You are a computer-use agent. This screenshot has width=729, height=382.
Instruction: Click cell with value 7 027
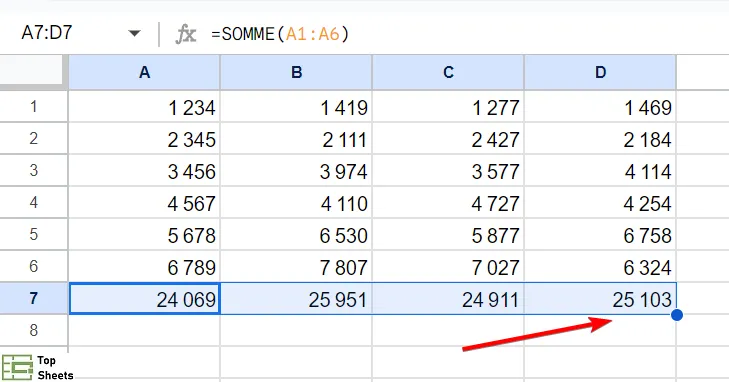448,267
